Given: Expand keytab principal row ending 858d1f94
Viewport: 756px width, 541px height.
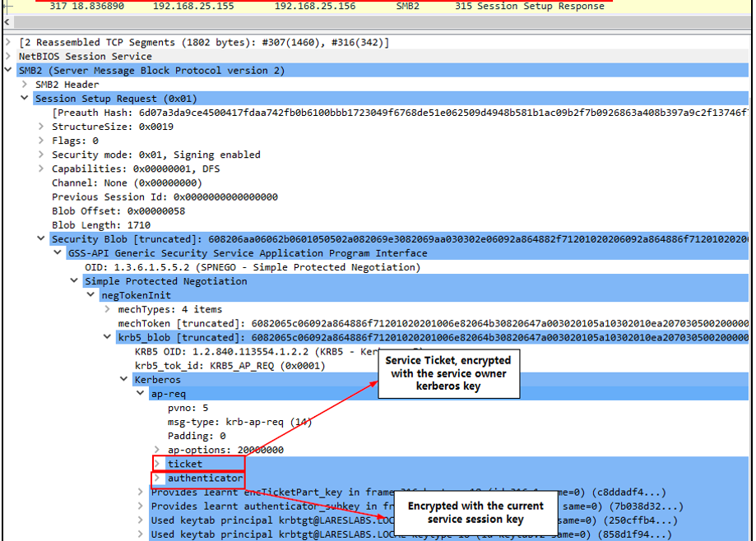Looking at the screenshot, I should click(x=141, y=534).
